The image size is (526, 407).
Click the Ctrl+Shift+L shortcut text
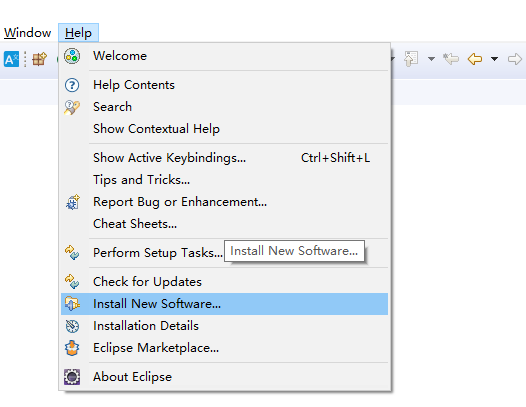click(x=335, y=158)
